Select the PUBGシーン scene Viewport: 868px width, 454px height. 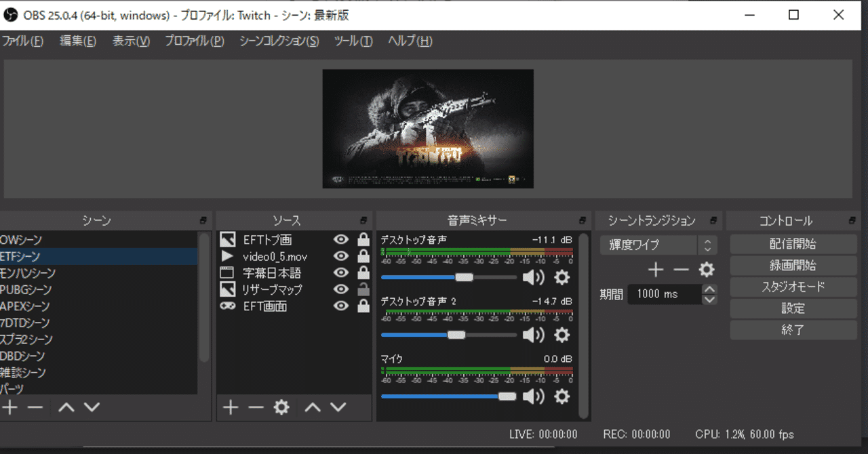[99, 289]
